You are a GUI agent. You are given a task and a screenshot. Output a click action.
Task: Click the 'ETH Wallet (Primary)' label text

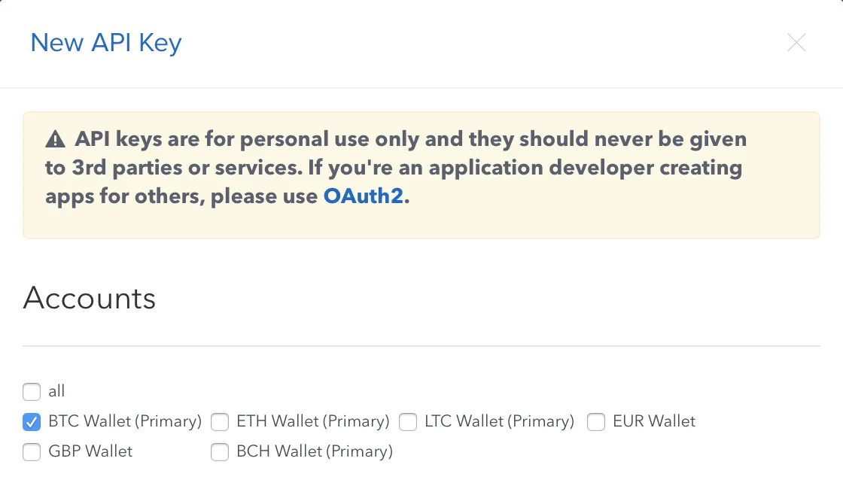pyautogui.click(x=313, y=421)
